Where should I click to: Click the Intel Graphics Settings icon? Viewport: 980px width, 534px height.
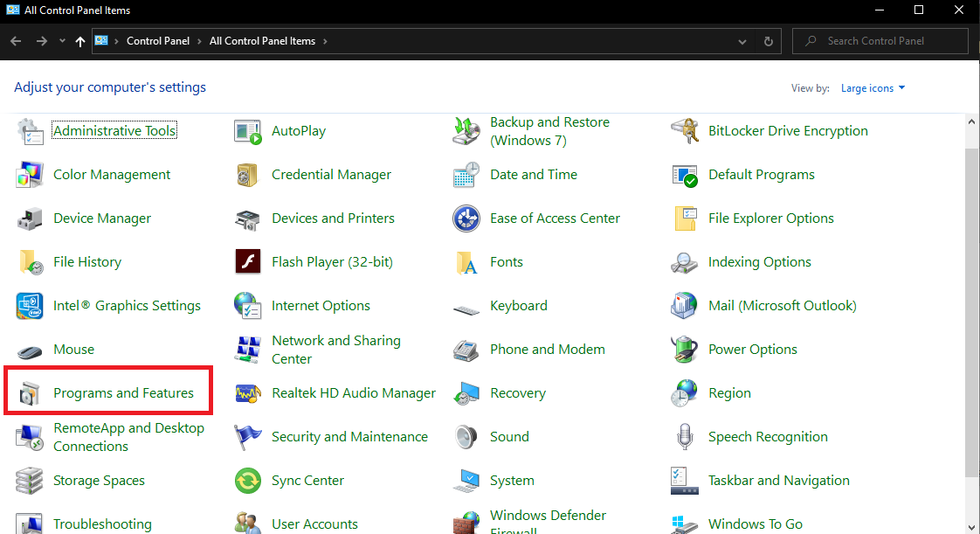point(30,306)
